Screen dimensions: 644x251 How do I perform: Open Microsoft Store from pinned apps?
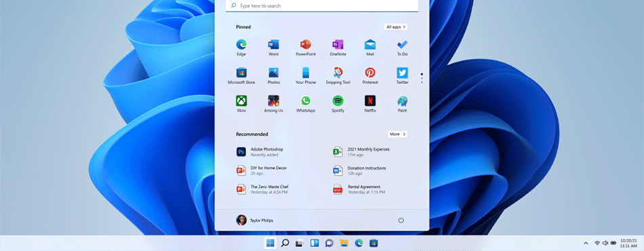(x=241, y=75)
